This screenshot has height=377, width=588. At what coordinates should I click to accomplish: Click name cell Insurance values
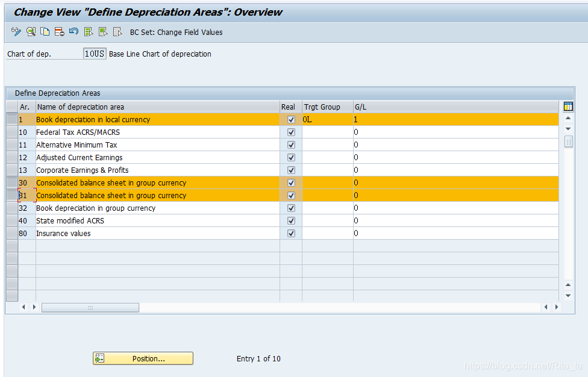click(158, 234)
